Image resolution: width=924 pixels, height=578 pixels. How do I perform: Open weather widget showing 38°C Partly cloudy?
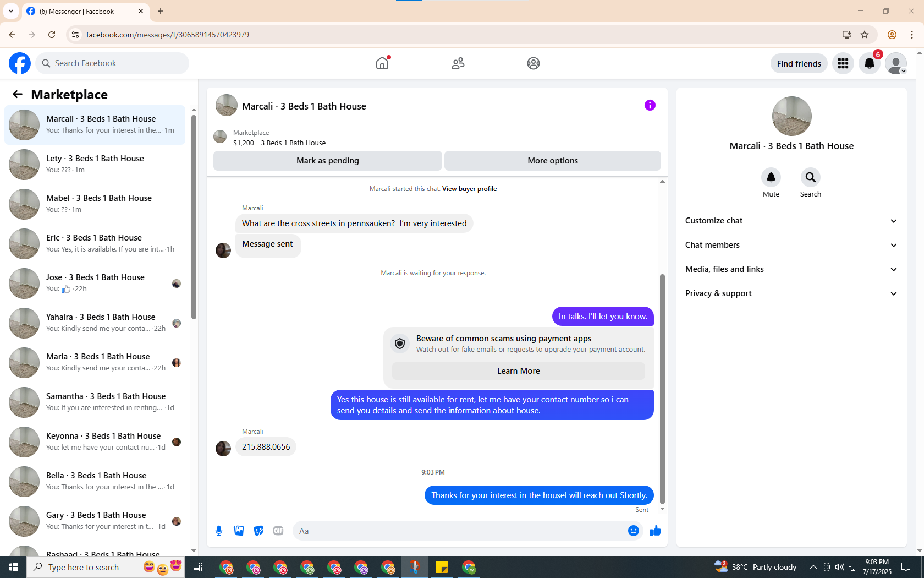[755, 567]
